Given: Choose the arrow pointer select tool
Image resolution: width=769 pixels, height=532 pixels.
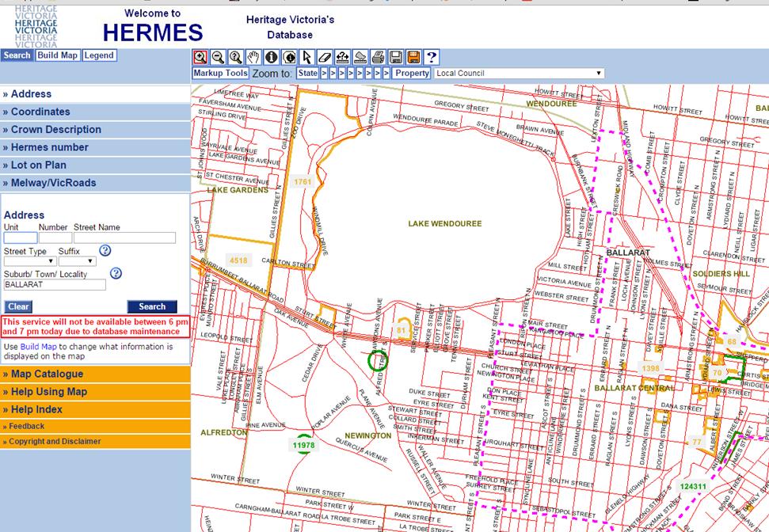Looking at the screenshot, I should pyautogui.click(x=307, y=57).
